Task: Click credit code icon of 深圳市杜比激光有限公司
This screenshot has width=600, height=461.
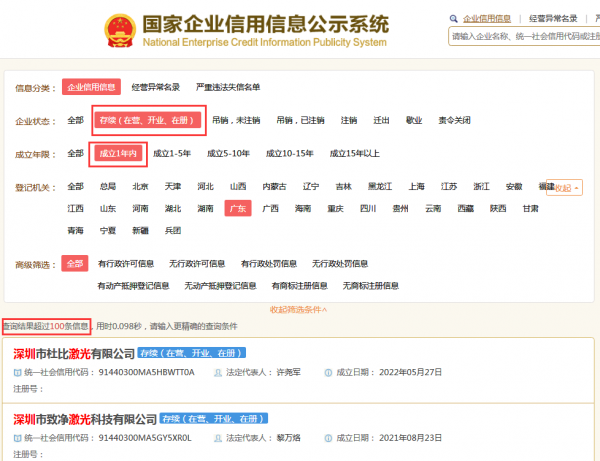Action: tap(17, 371)
